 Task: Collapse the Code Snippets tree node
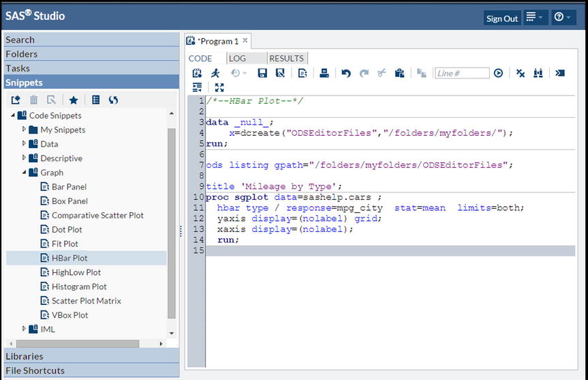coord(13,115)
